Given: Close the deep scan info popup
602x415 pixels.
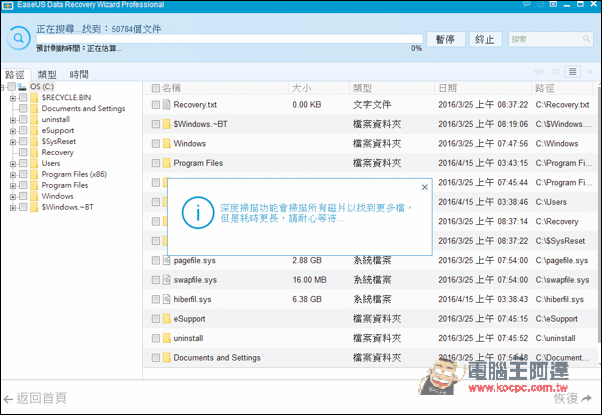Looking at the screenshot, I should [x=424, y=187].
